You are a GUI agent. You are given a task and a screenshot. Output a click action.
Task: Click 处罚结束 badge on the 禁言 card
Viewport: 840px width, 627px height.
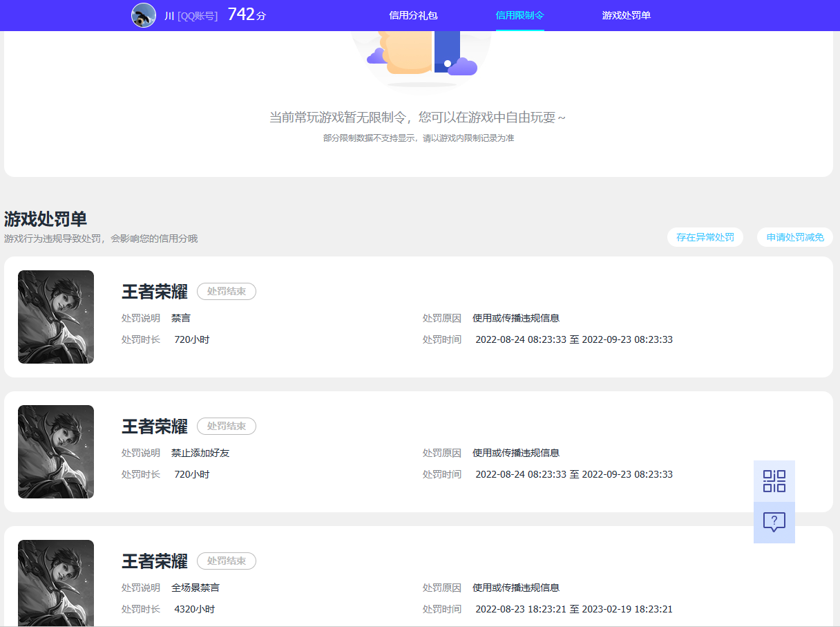[x=227, y=292]
